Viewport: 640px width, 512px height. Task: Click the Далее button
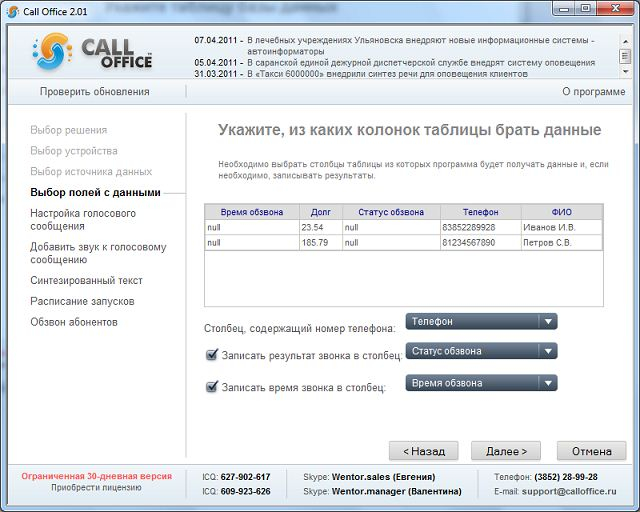(506, 451)
